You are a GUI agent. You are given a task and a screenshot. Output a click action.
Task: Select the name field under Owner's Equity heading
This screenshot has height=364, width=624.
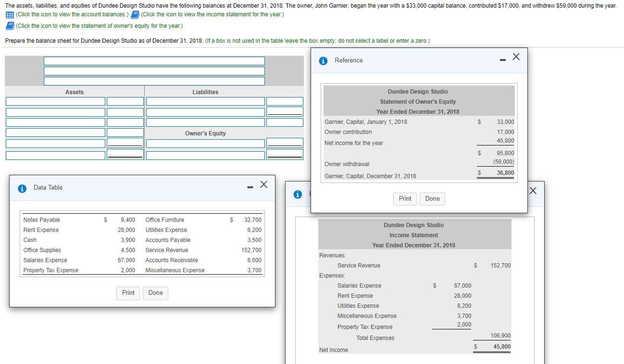(205, 144)
